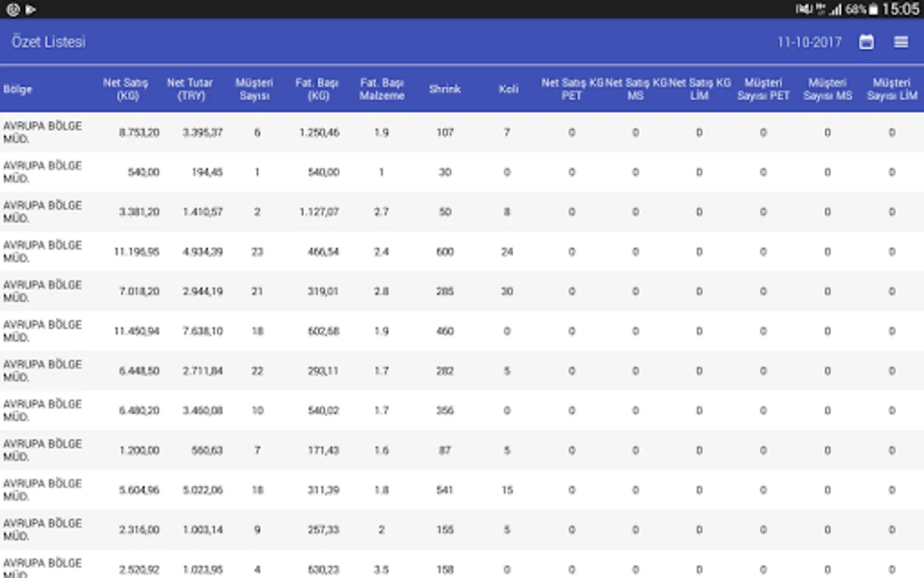
Task: Select the Net Tutar (TRY) column header
Action: [x=190, y=89]
